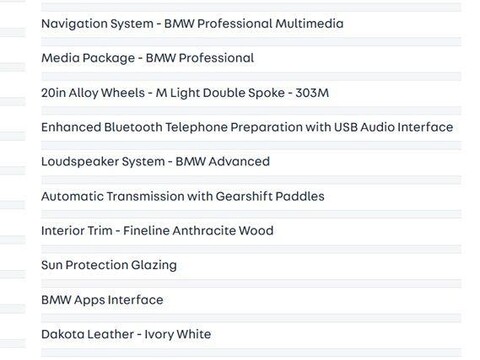Click Dakota Leather - Ivory White row
Viewport: 480px width, 360px height.
coord(126,334)
